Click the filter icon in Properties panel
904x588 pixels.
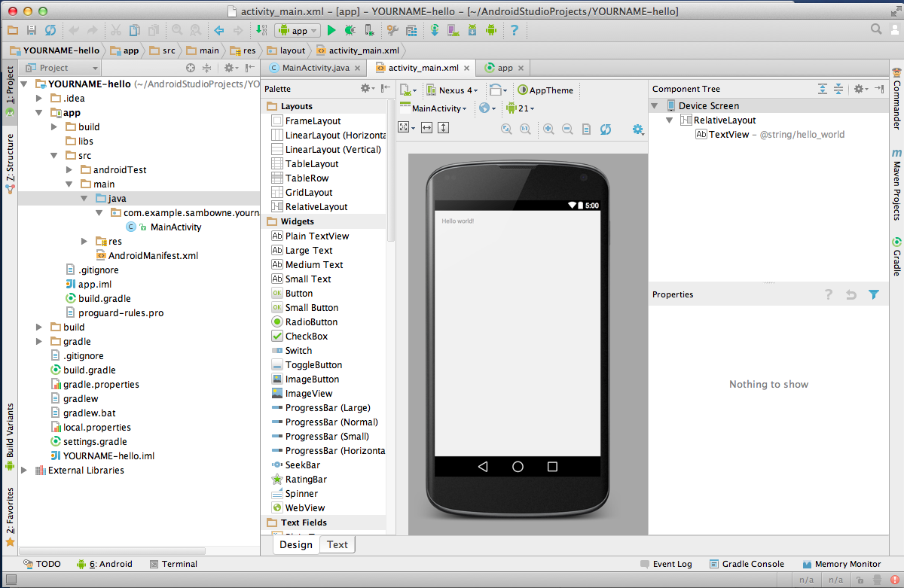[x=874, y=294]
